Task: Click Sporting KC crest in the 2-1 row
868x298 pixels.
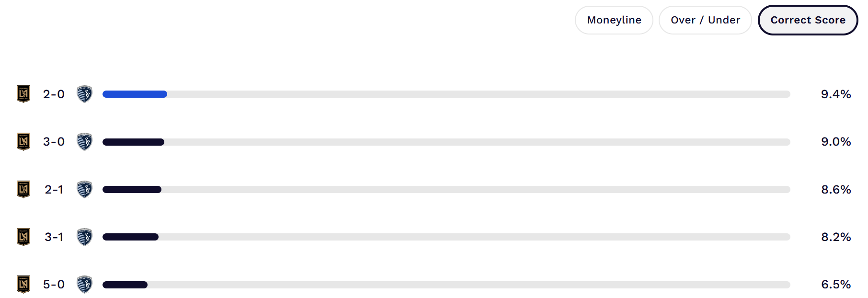Action: 84,189
